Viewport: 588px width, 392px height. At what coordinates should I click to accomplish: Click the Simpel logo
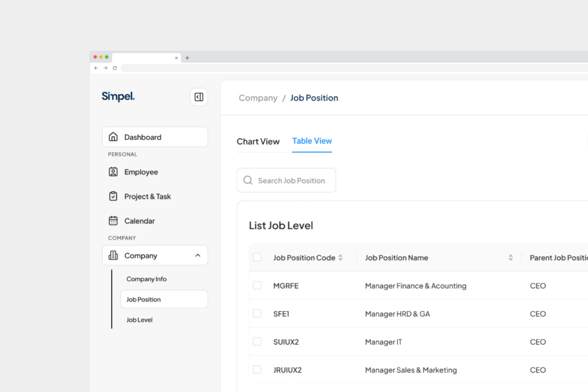click(x=118, y=96)
